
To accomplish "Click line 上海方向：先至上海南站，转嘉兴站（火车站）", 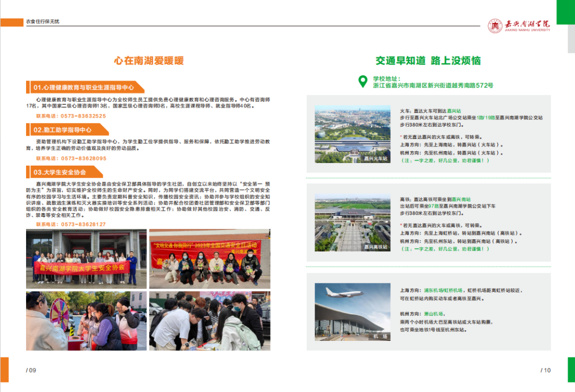I will pyautogui.click(x=451, y=145).
